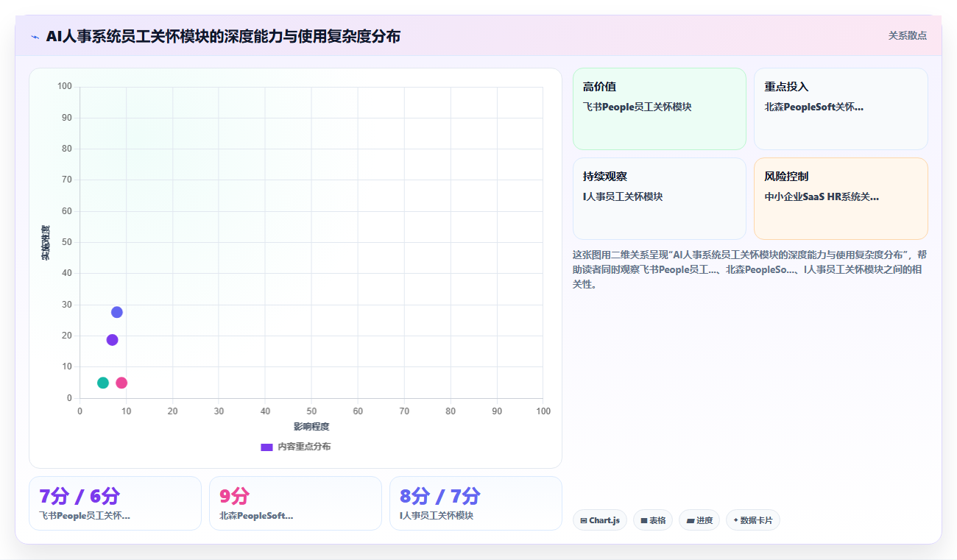
Task: Click I人事员工关怀模块 text in 持续观察
Action: point(623,196)
